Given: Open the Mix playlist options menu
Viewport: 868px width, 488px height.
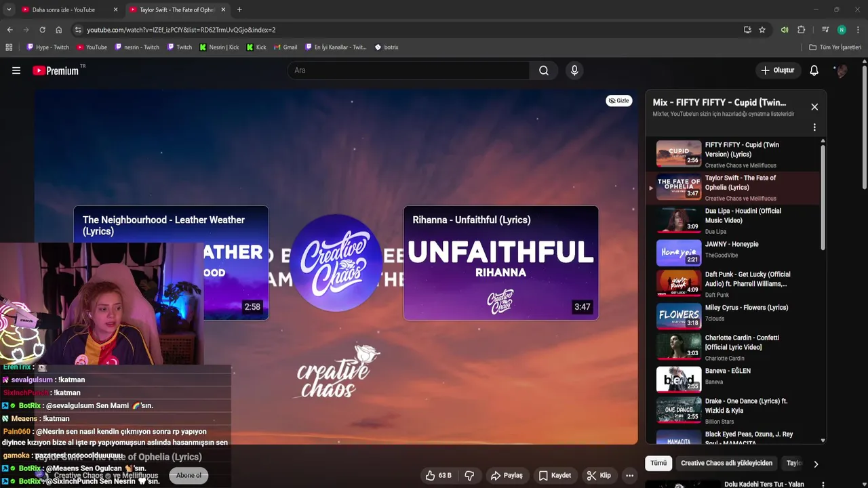Looking at the screenshot, I should click(x=814, y=127).
